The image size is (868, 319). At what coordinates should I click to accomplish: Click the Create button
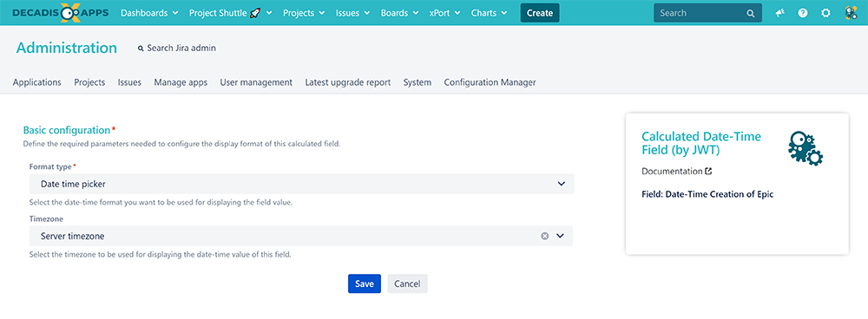540,13
